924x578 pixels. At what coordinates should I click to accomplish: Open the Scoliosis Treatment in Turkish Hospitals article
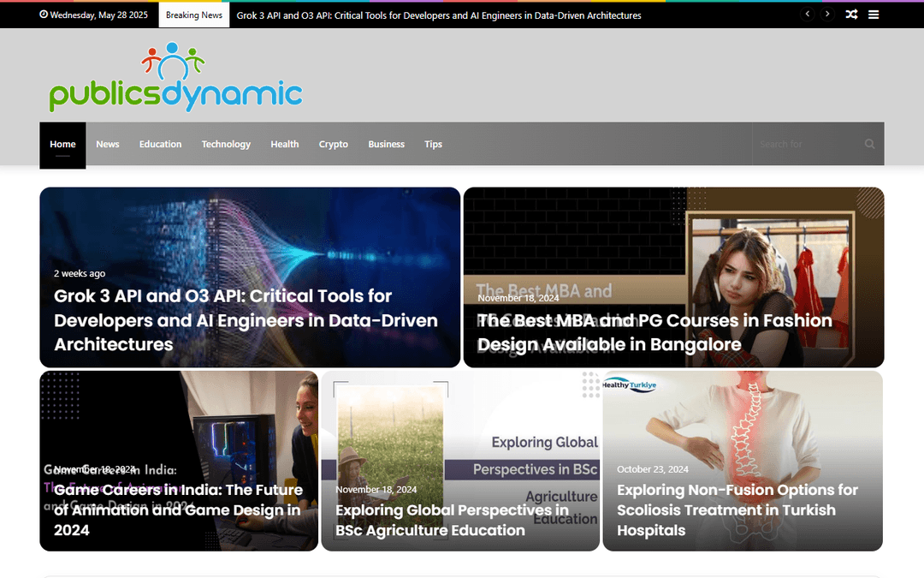[x=737, y=509]
